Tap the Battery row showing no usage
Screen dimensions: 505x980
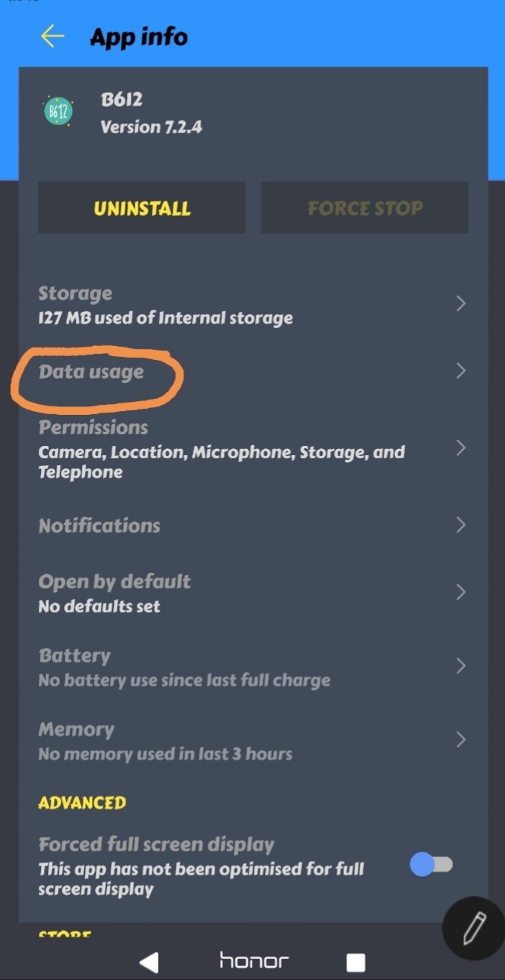tap(232, 666)
